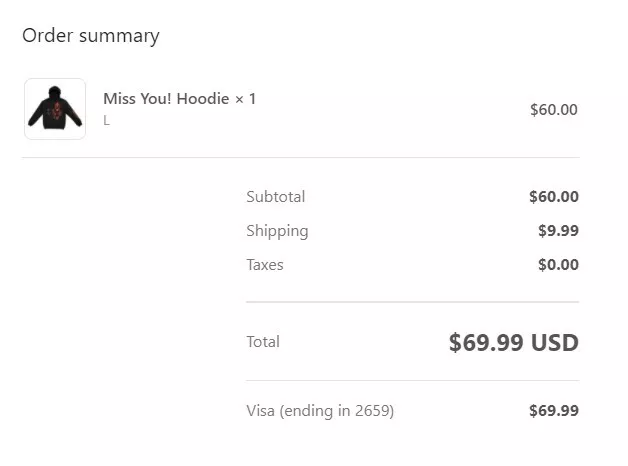Click the Shipping label
Image resolution: width=628 pixels, height=466 pixels.
click(x=277, y=231)
